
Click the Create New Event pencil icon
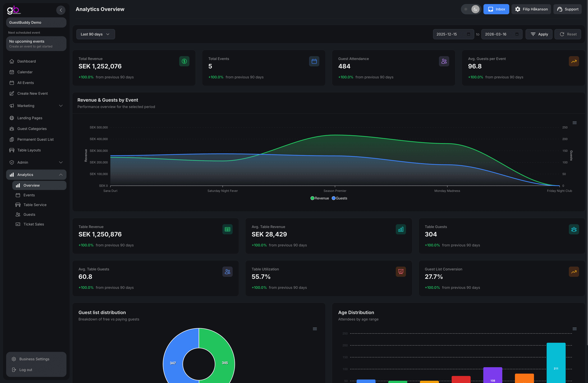12,93
